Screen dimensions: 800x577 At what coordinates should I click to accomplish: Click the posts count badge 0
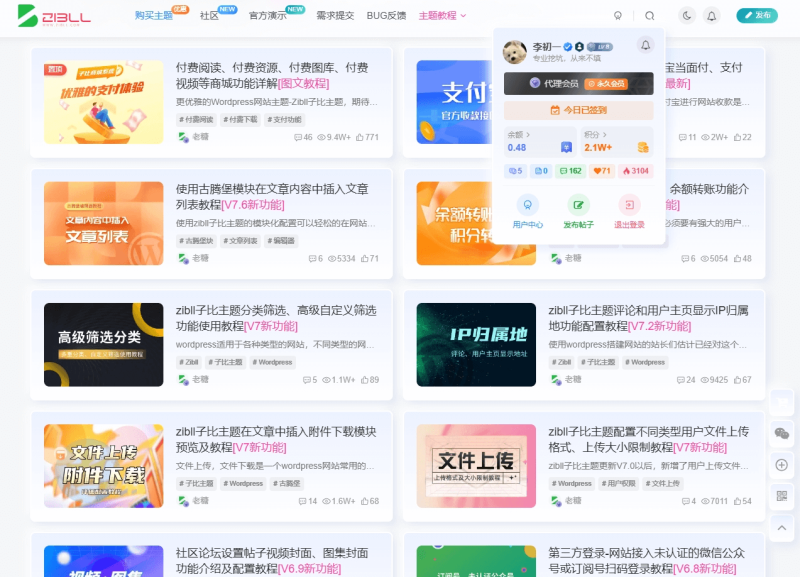pyautogui.click(x=541, y=171)
